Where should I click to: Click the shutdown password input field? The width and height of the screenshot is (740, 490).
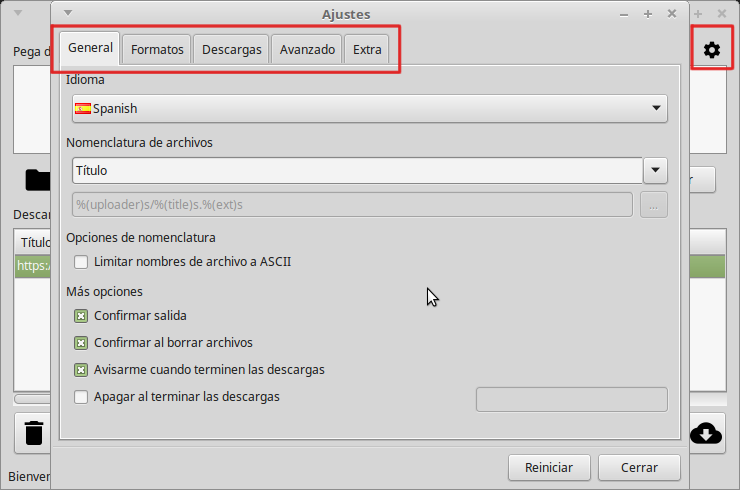(571, 399)
